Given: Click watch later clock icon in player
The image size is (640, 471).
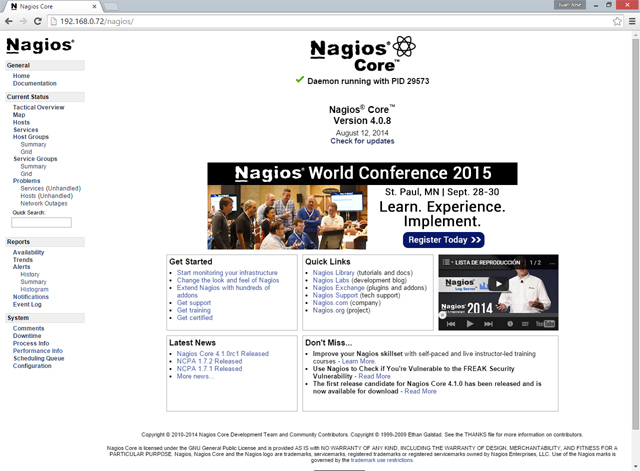Looking at the screenshot, I should click(x=510, y=324).
